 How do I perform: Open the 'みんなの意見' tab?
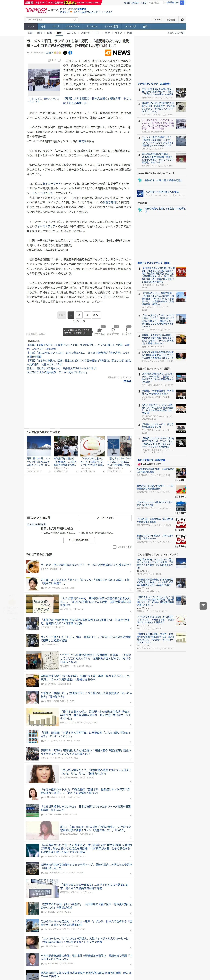(x=111, y=26)
